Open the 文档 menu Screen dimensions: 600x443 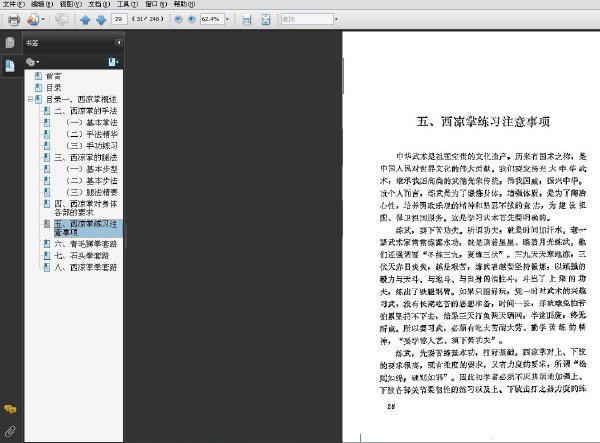pos(99,4)
